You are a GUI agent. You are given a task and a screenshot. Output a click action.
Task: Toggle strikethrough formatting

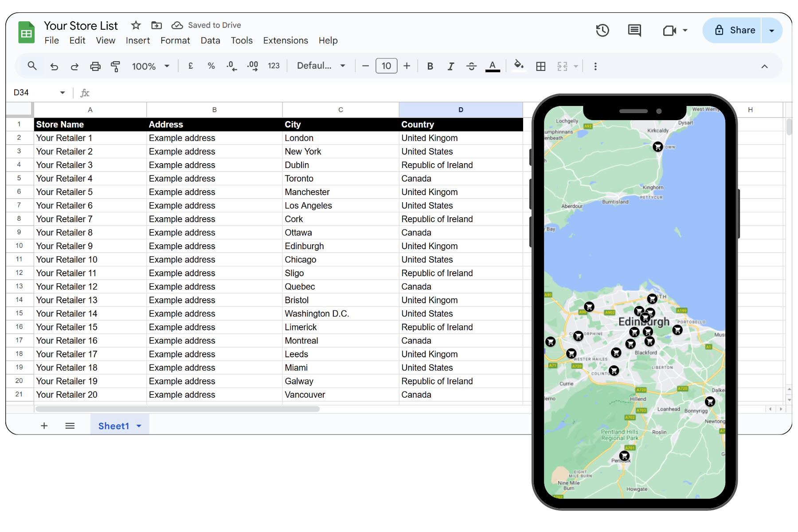(x=471, y=66)
